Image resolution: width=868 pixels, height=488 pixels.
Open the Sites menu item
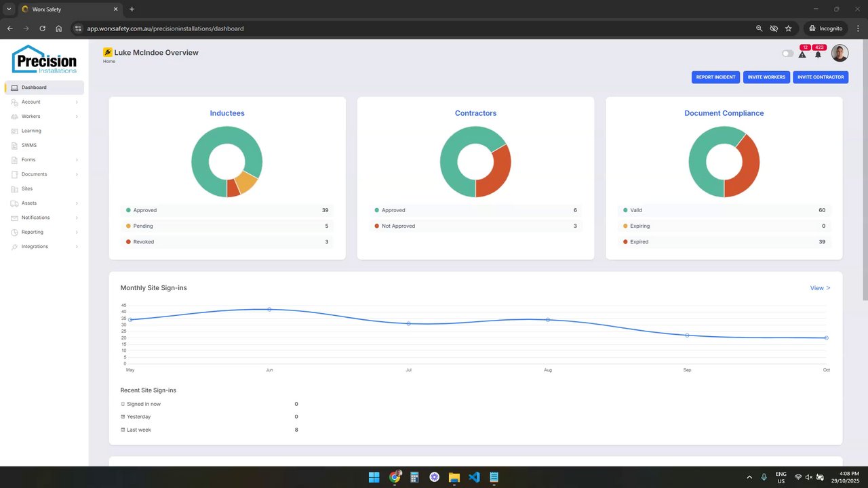(x=44, y=189)
